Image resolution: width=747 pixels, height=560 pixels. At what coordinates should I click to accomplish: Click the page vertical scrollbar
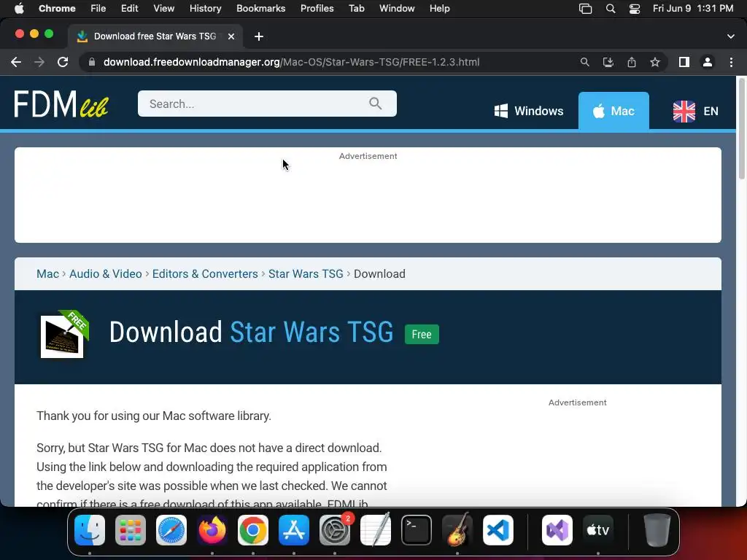[741, 130]
